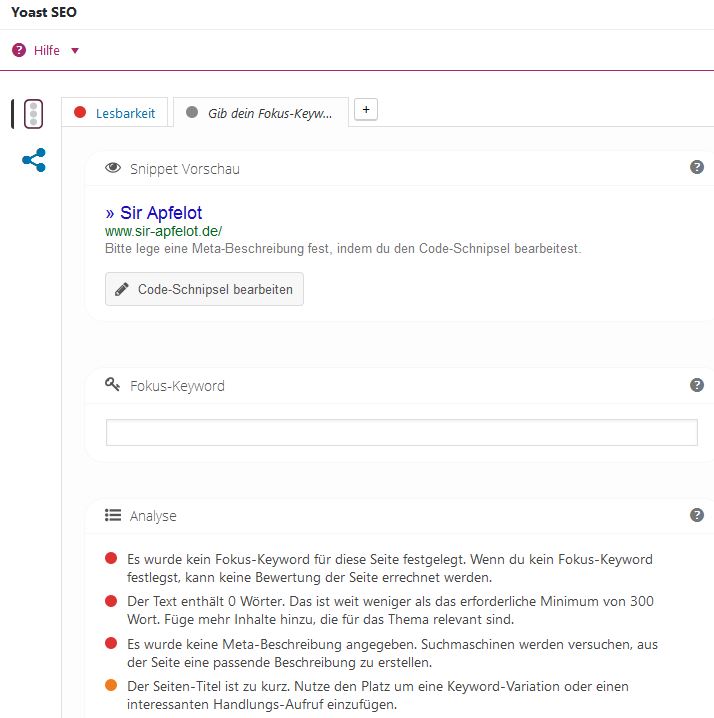
Task: Open help for the Snippet Vorschau section
Action: (x=697, y=167)
